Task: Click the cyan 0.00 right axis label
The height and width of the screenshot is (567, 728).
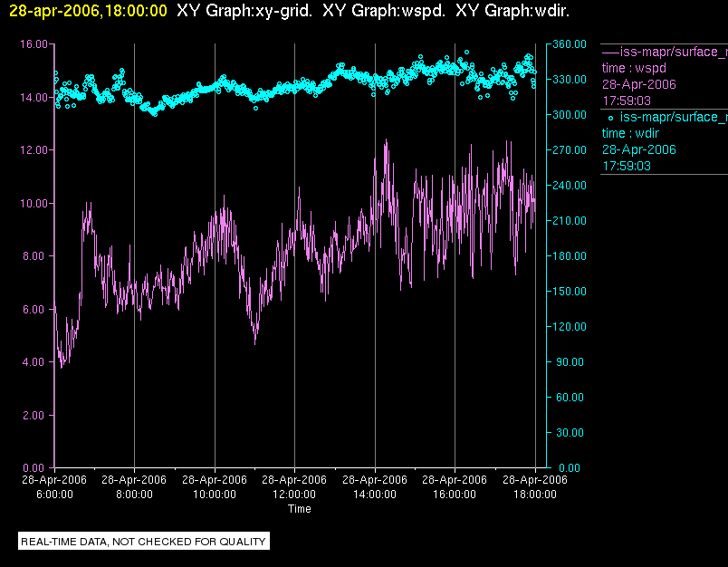Action: pos(570,467)
